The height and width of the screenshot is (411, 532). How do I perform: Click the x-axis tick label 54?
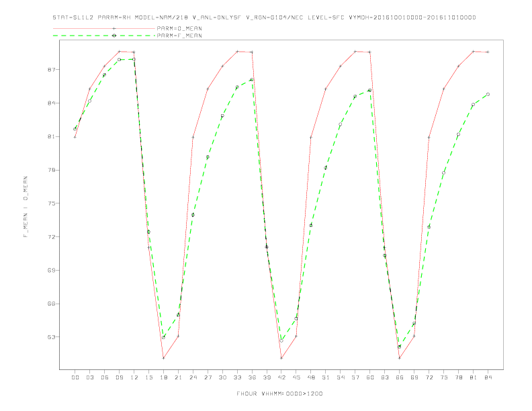341,377
